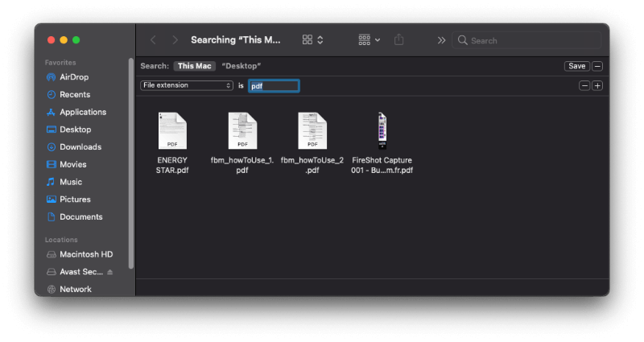Click the sidebar scrollbar
Image resolution: width=644 pixels, height=342 pixels.
[131, 163]
